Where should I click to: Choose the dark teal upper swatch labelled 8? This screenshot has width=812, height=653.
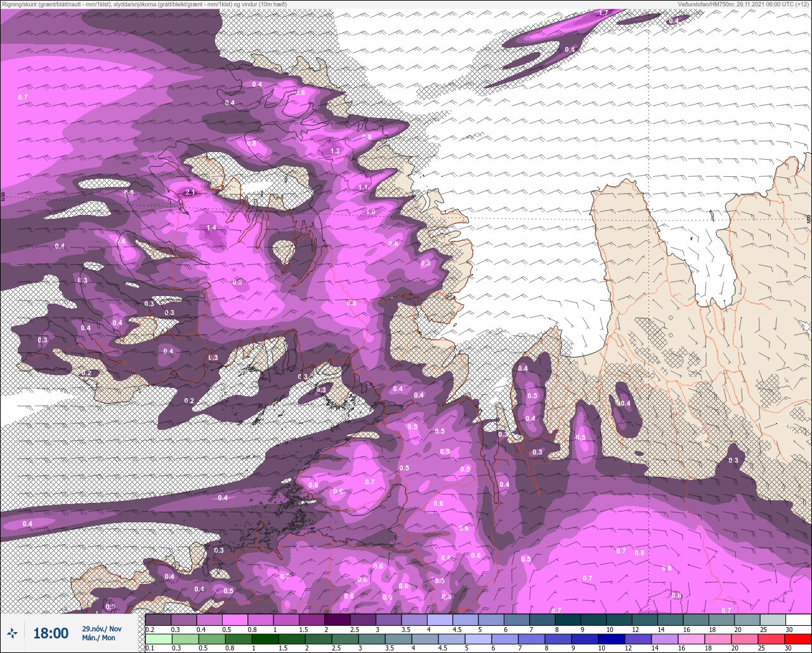(x=568, y=619)
